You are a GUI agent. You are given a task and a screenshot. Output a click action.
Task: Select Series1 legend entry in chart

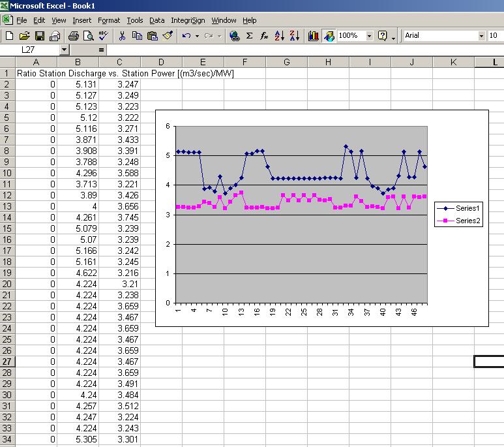tap(458, 208)
